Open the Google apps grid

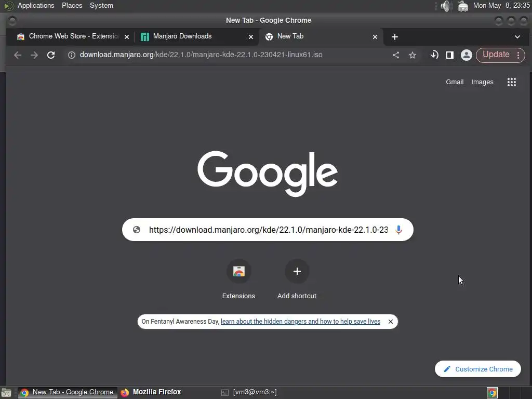[512, 82]
